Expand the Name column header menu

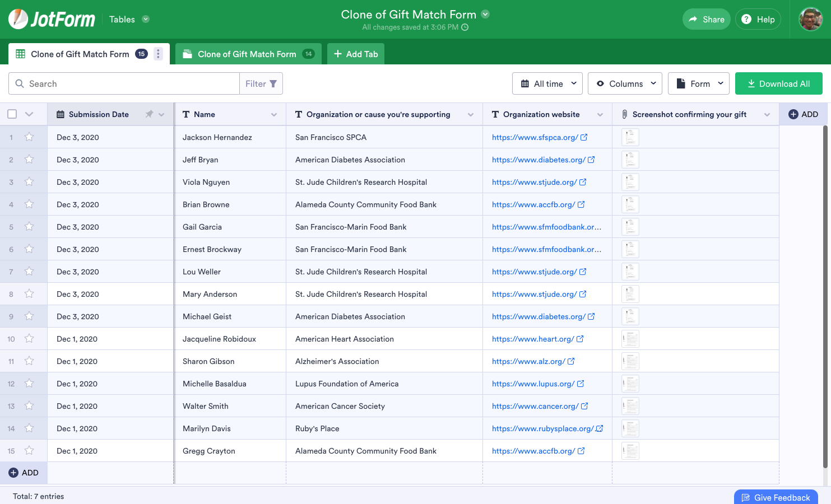pyautogui.click(x=274, y=115)
